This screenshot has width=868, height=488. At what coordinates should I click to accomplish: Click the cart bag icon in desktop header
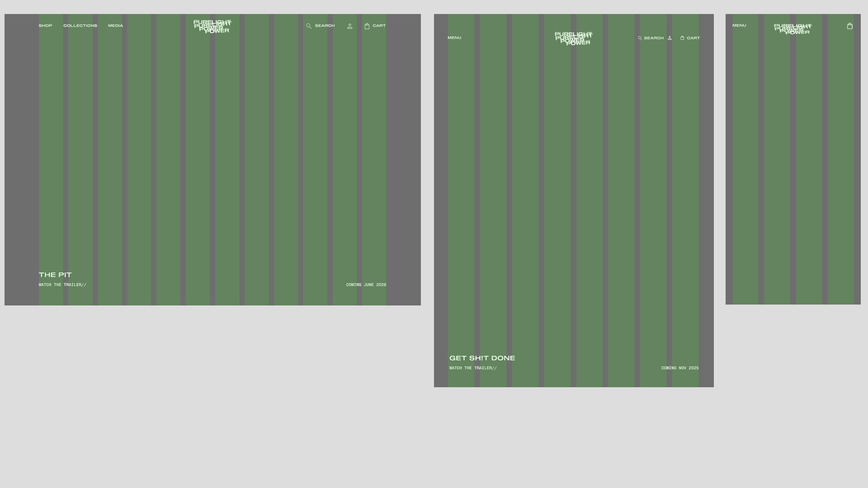(367, 26)
